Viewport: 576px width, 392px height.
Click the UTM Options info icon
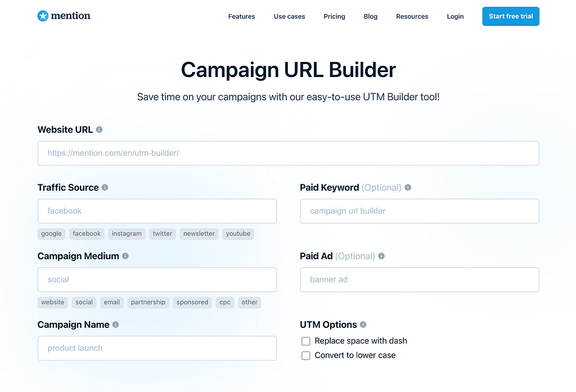click(x=363, y=325)
